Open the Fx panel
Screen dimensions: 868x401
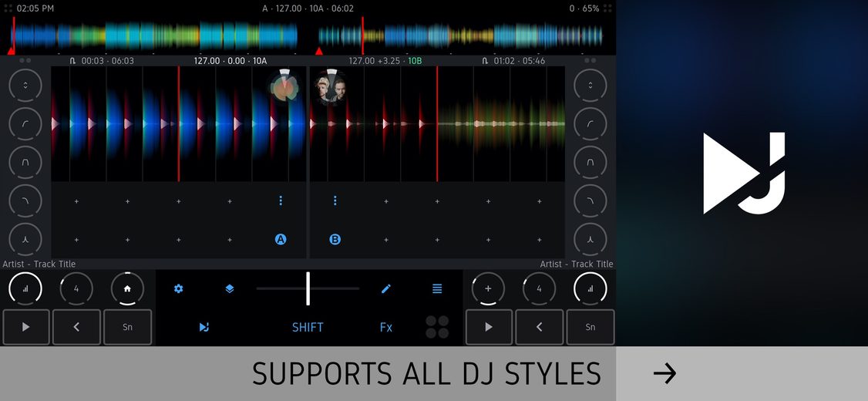[x=386, y=327]
